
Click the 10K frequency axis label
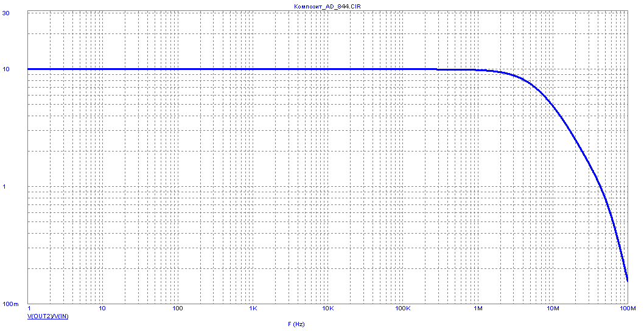pyautogui.click(x=327, y=308)
